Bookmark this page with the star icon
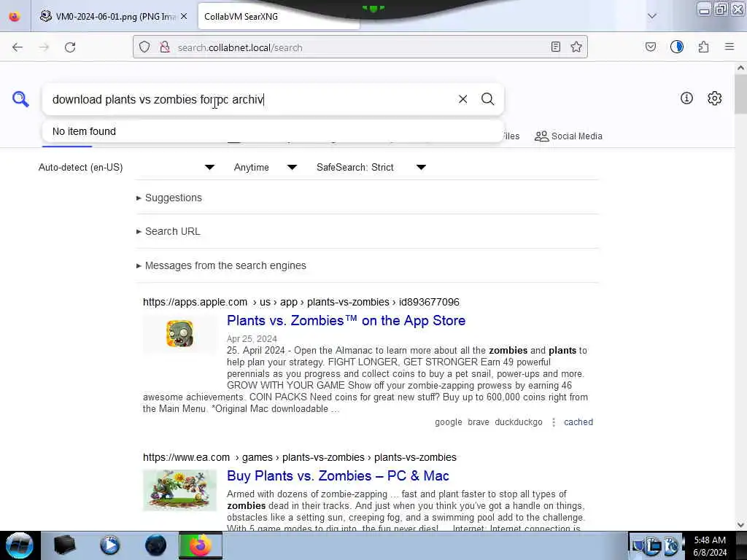 pos(576,47)
